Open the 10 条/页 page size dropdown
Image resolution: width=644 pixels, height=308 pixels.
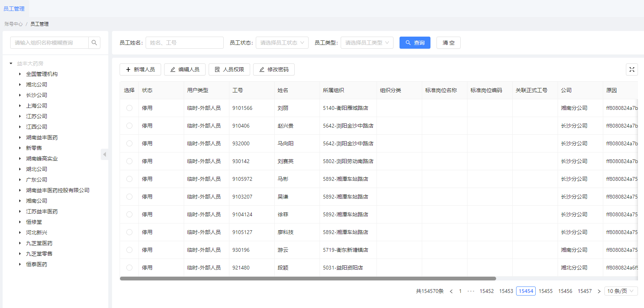click(621, 291)
